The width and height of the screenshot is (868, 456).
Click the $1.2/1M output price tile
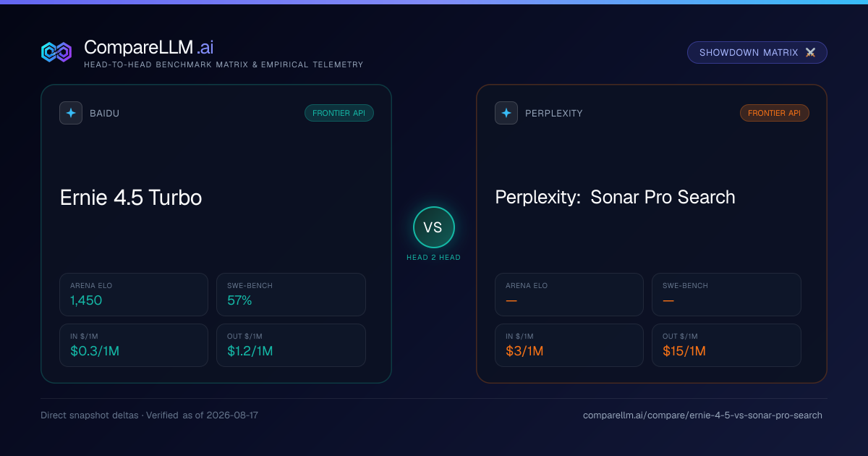click(291, 345)
